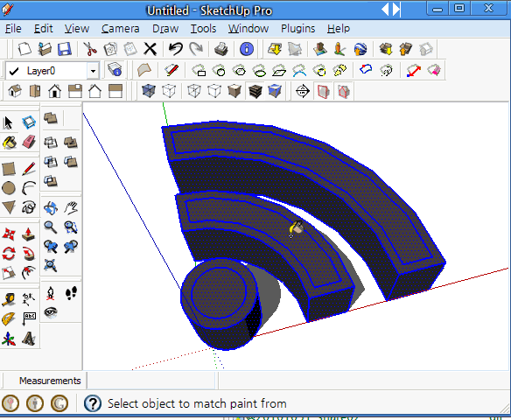Click the status bar help question icon
This screenshot has height=420, width=511.
pos(93,403)
